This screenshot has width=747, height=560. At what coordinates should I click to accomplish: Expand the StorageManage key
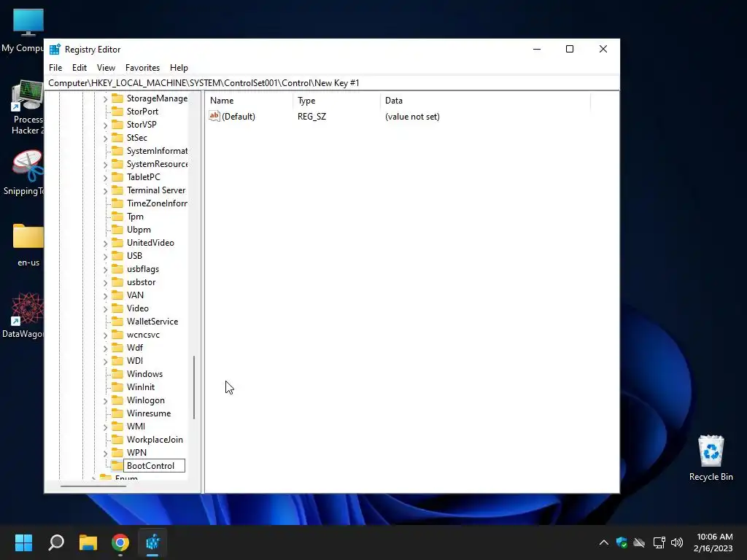(105, 99)
